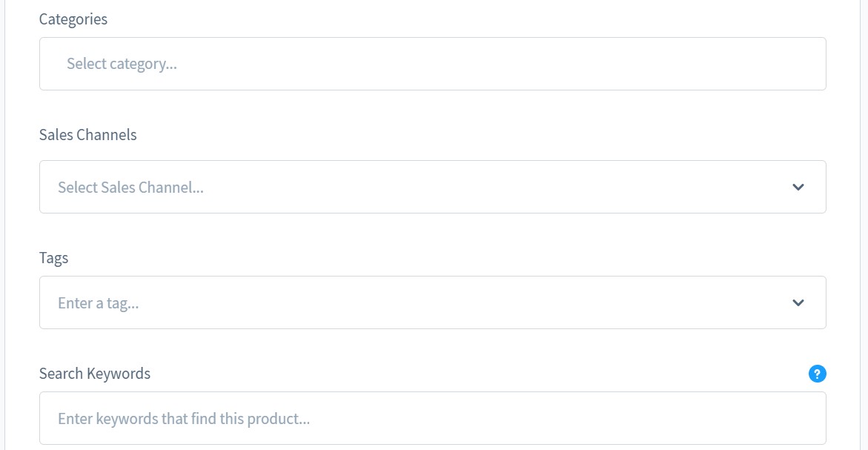Click empty right side of Categories field
This screenshot has height=450, width=868.
click(x=667, y=64)
